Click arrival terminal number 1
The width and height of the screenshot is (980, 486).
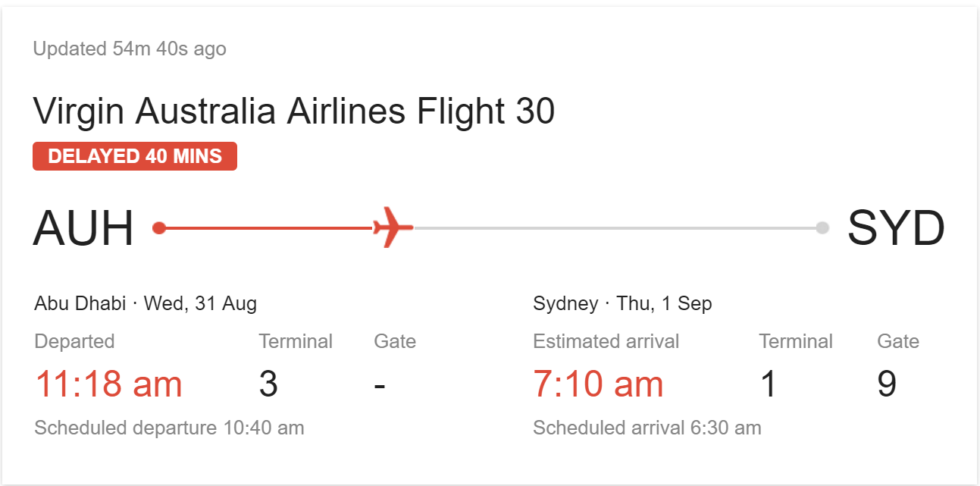click(x=769, y=384)
